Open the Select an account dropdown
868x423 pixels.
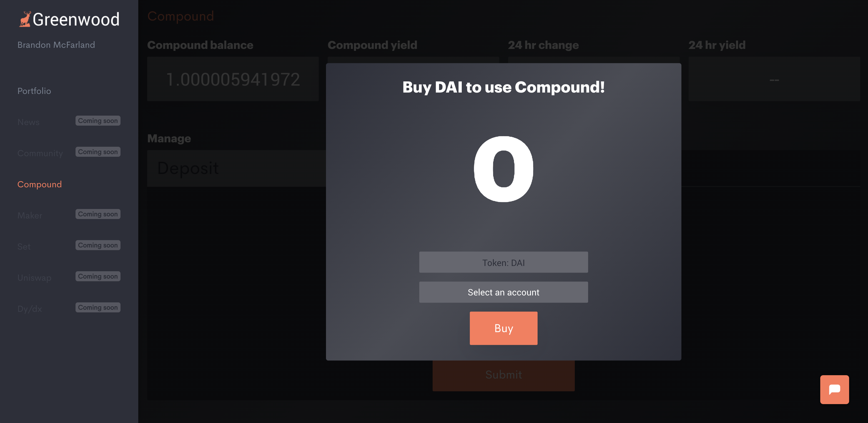click(503, 292)
